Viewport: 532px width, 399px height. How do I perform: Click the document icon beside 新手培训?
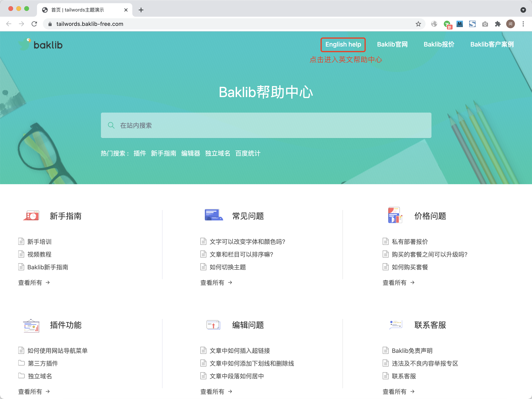[21, 241]
